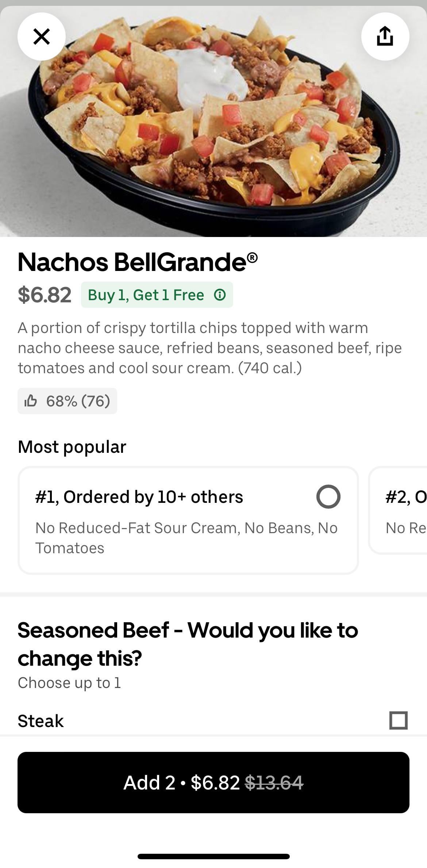Tap the $6.82 item price under the title
The image size is (427, 868).
tap(45, 295)
